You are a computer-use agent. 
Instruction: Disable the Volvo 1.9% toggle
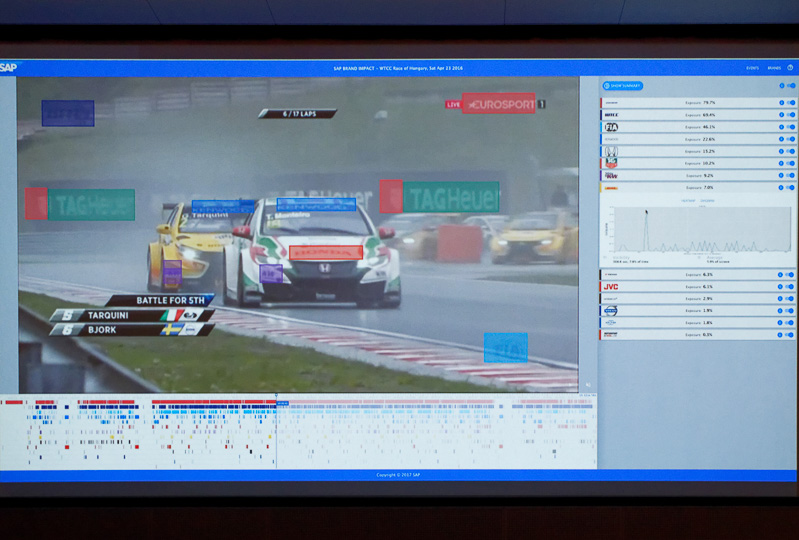point(789,311)
